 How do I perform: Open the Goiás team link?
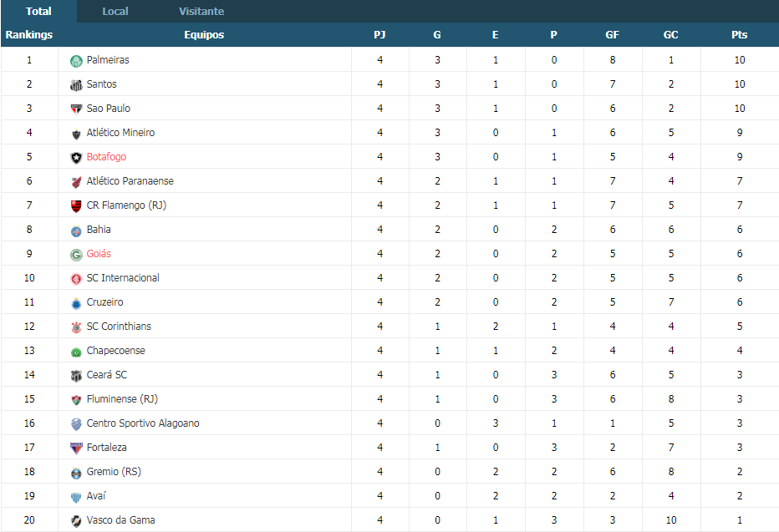tap(99, 254)
